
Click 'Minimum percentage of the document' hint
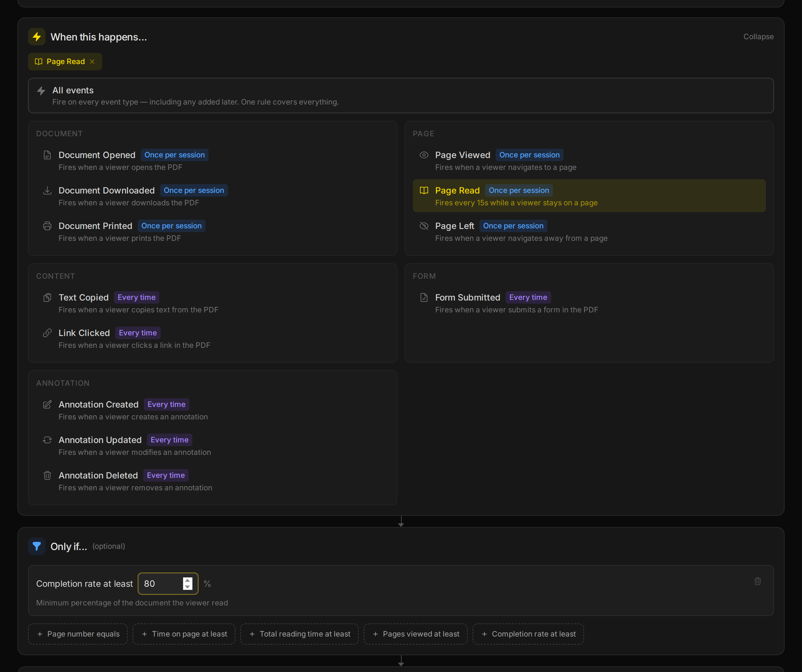132,603
